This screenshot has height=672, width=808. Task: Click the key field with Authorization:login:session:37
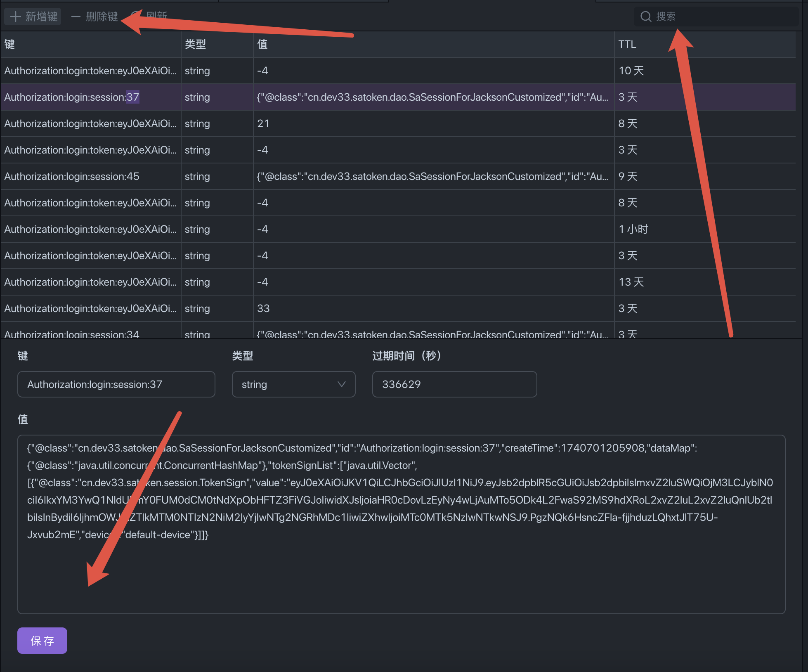pos(116,384)
